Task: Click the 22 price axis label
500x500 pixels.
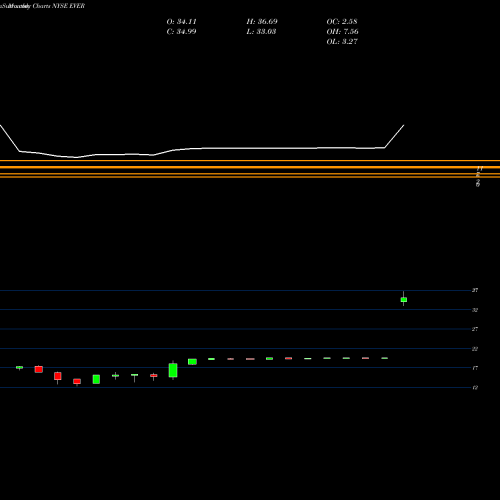Action: [475, 349]
